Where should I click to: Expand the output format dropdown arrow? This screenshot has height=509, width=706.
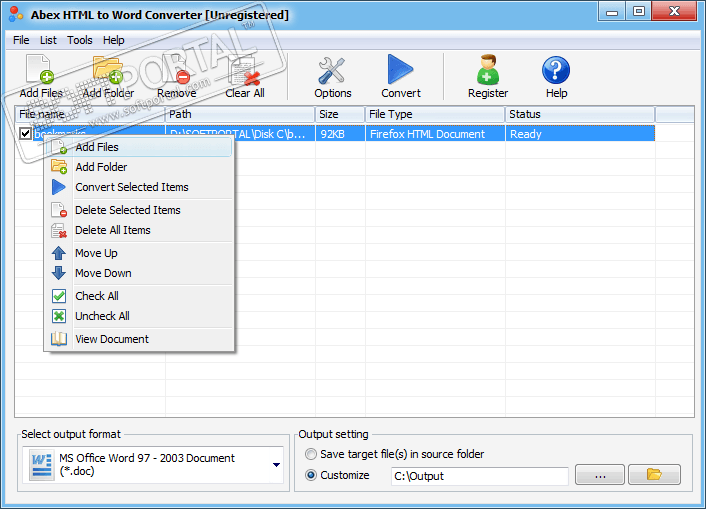276,465
